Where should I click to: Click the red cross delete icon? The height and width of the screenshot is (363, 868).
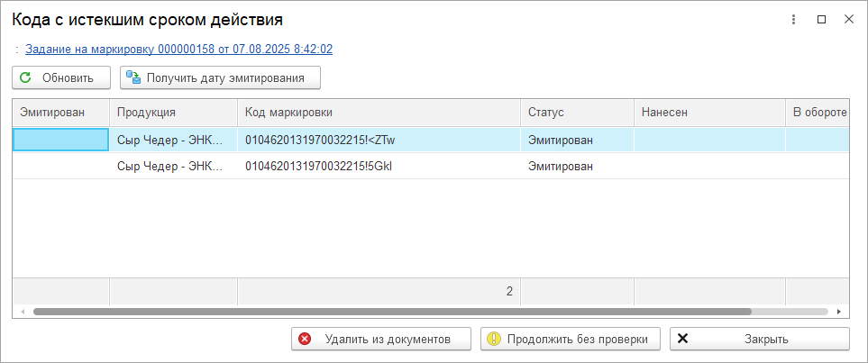pyautogui.click(x=305, y=339)
